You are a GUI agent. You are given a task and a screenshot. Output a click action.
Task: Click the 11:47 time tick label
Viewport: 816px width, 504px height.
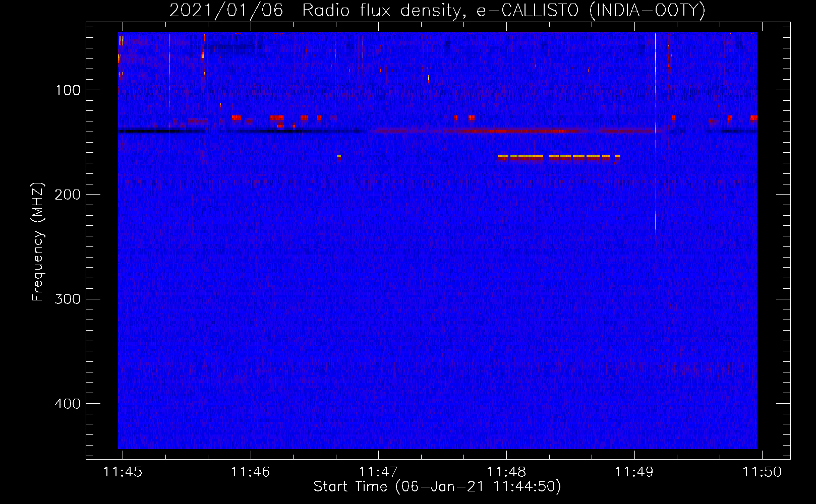378,472
